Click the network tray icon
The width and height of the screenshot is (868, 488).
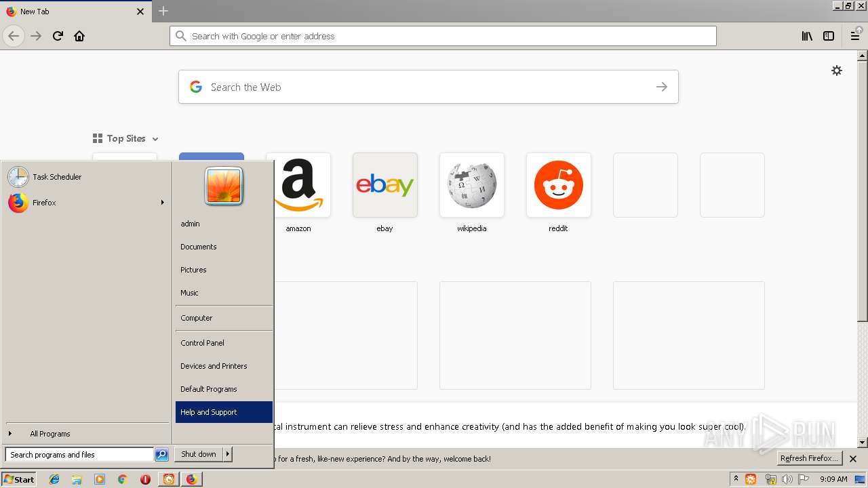coord(770,479)
